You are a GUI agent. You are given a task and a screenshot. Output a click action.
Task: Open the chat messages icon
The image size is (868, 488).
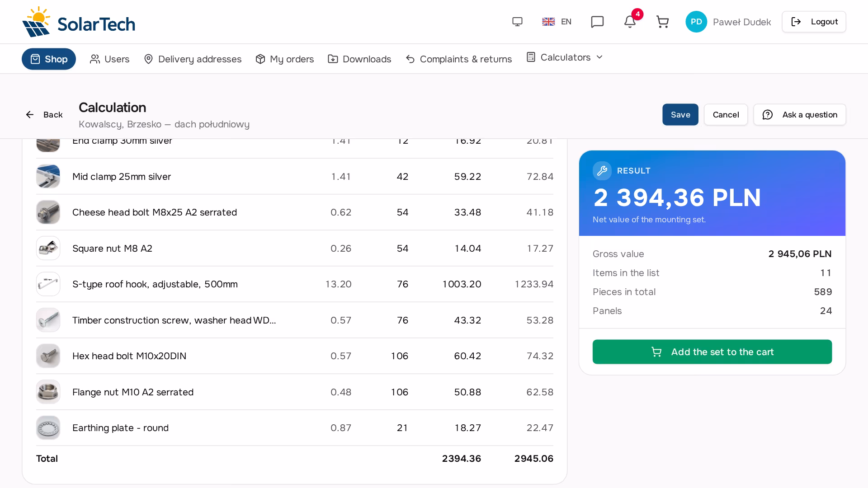[x=597, y=22]
